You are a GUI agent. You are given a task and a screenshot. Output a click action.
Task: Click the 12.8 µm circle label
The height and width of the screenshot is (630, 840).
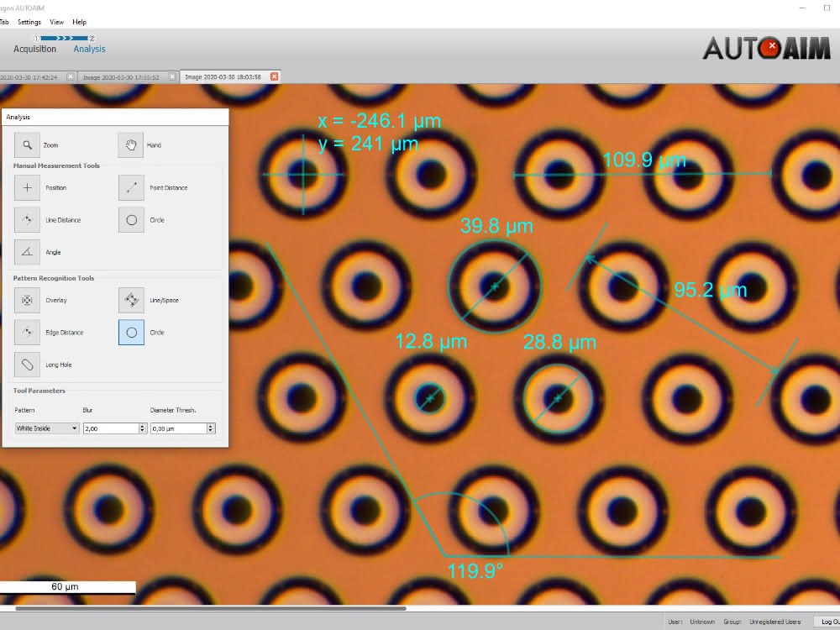tap(431, 341)
